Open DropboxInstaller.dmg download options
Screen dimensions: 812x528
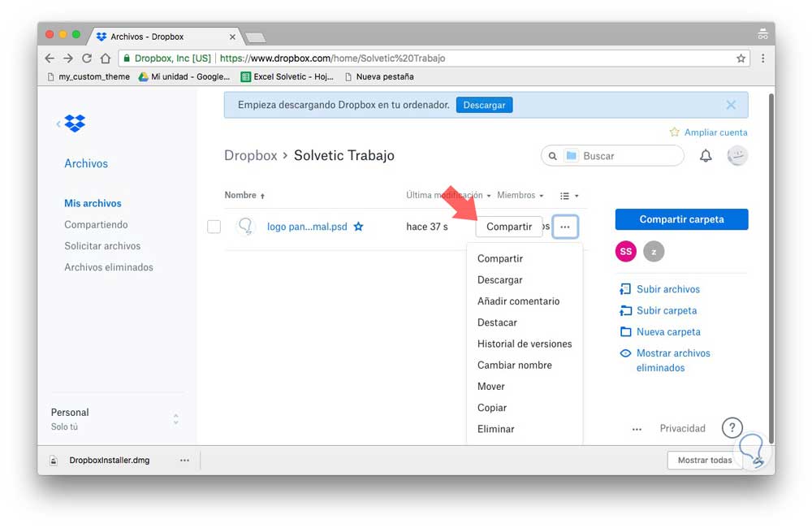pos(184,460)
